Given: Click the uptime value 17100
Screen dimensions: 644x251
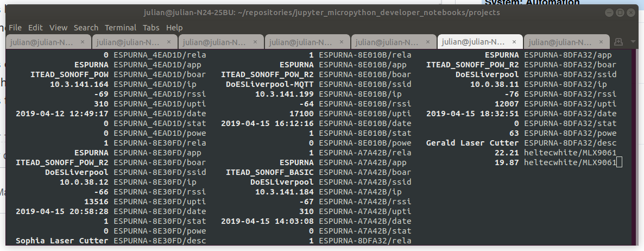Looking at the screenshot, I should tap(301, 114).
